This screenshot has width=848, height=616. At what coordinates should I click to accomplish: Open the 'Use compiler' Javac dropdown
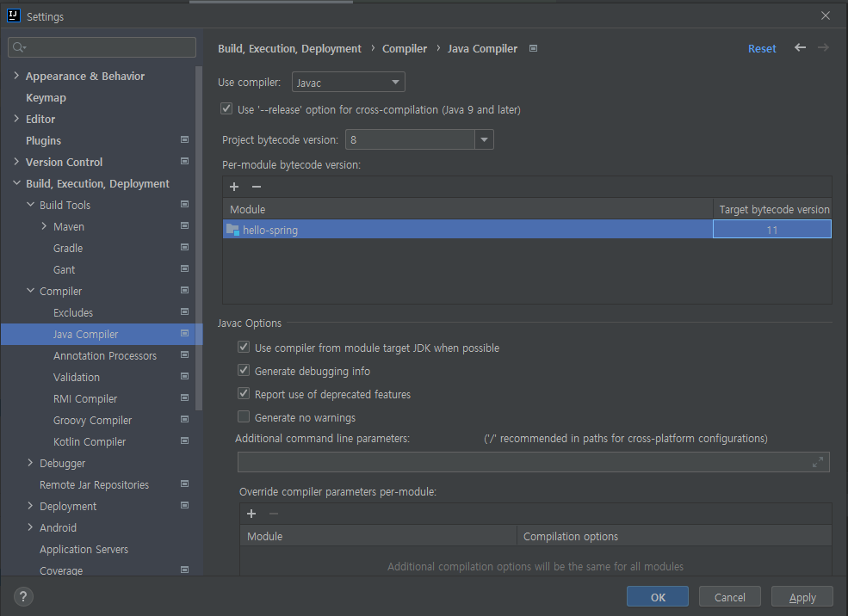(349, 82)
